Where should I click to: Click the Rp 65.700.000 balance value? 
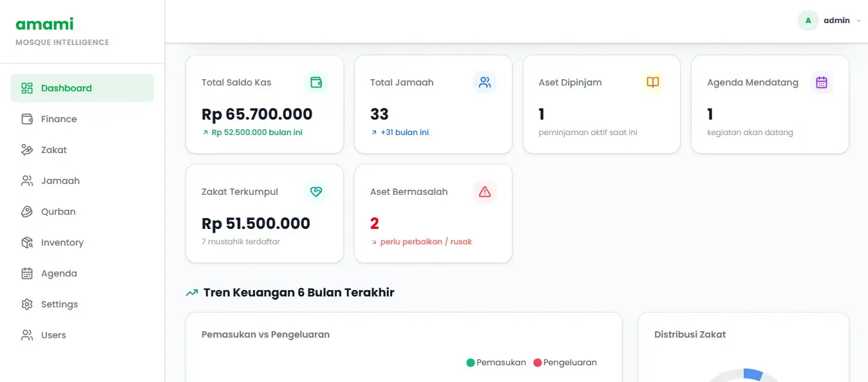click(x=257, y=114)
